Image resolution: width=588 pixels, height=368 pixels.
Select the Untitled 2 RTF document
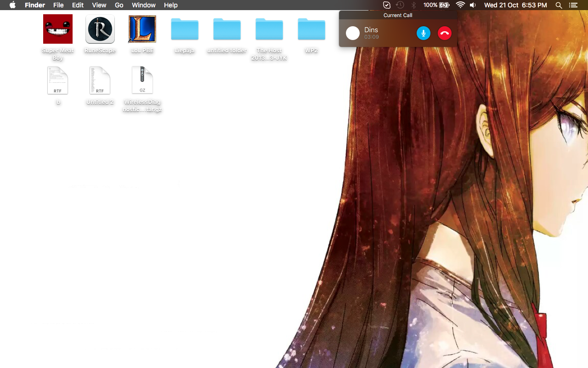[100, 80]
